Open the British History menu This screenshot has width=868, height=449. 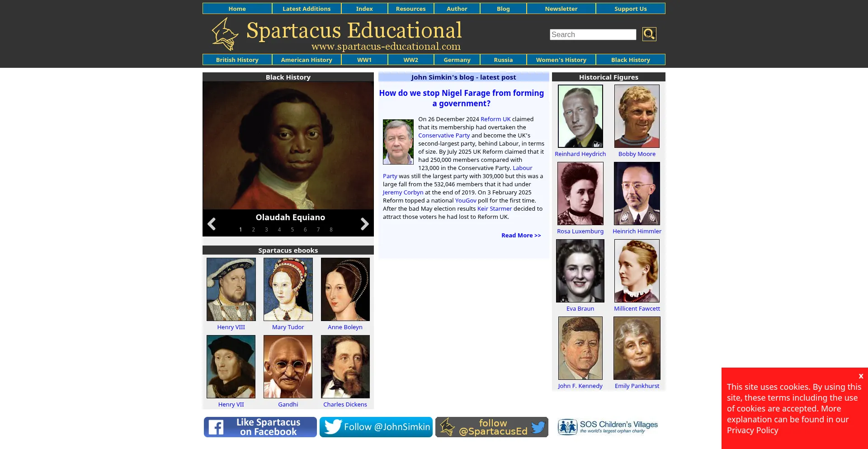pyautogui.click(x=237, y=60)
